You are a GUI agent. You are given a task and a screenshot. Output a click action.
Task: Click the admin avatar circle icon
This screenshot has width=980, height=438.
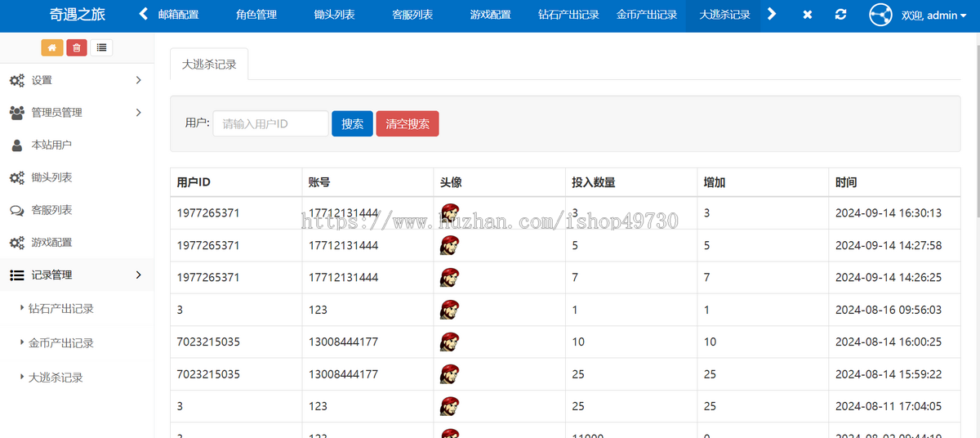point(880,15)
